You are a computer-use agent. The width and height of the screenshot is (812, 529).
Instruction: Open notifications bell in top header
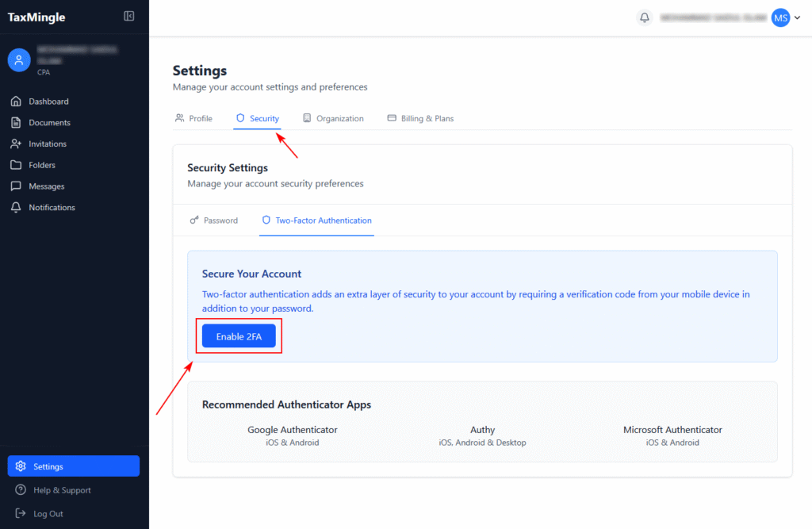[645, 17]
